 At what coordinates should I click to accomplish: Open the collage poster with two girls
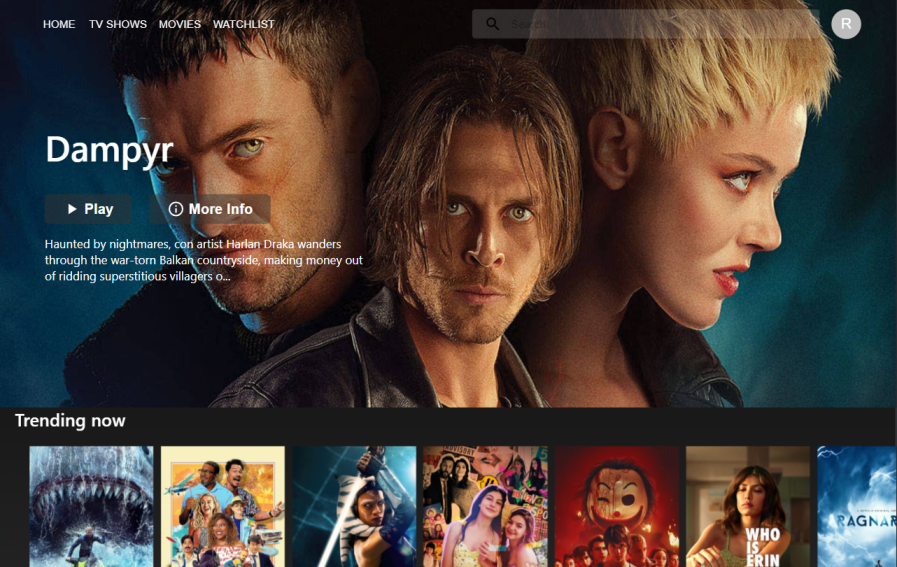click(x=485, y=506)
